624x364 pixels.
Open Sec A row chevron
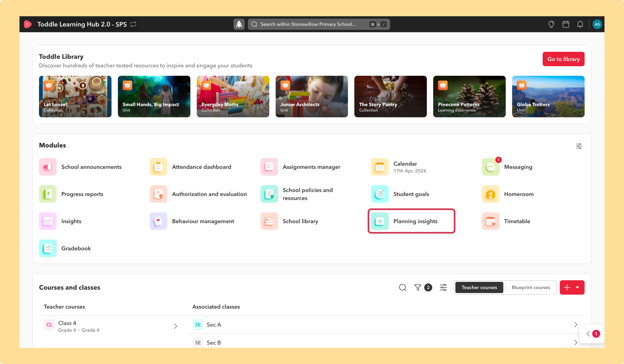point(576,325)
